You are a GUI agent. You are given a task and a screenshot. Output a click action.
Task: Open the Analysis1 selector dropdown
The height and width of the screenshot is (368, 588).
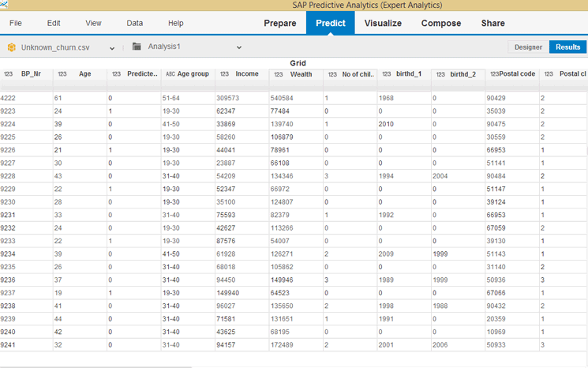239,47
